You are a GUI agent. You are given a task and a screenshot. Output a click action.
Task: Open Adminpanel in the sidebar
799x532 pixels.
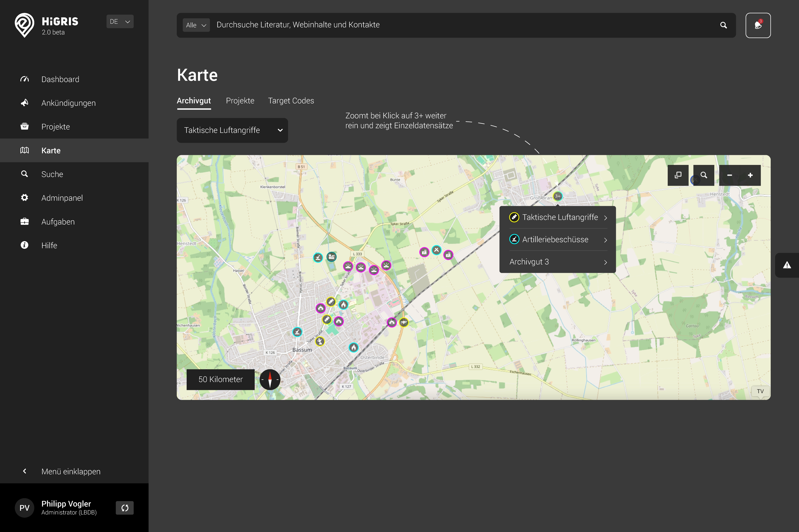pyautogui.click(x=62, y=198)
